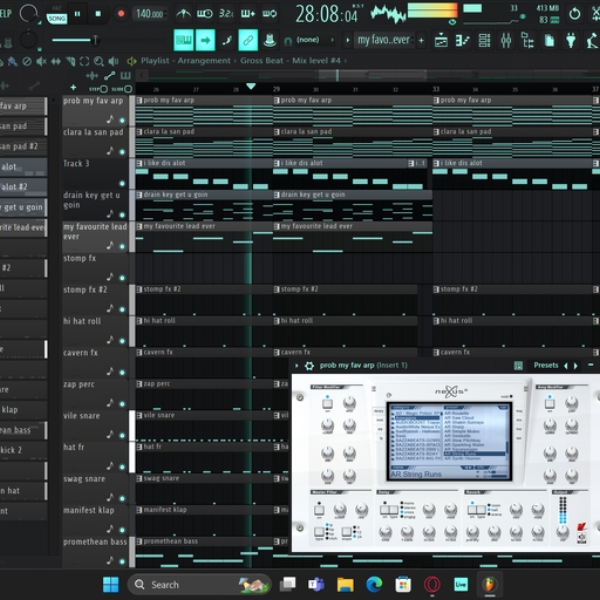Toggle the 3-2-1 countdown before recording
The image size is (600, 600).
click(226, 14)
